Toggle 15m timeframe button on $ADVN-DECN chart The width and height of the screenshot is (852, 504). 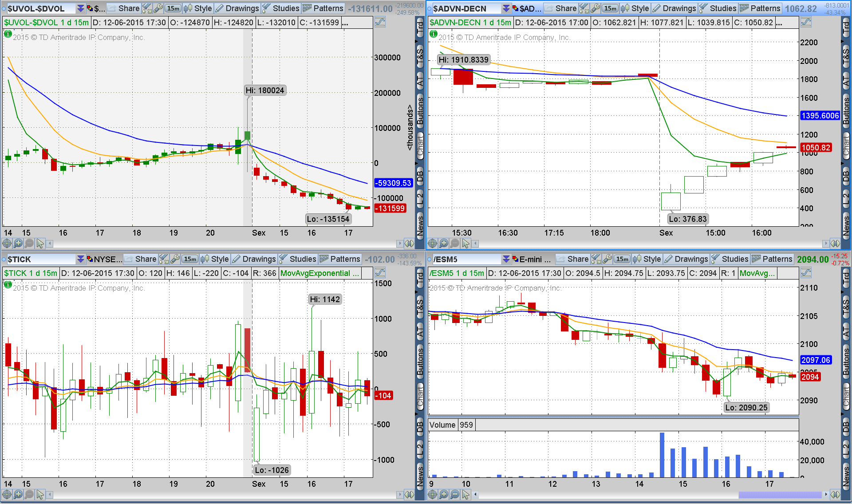click(610, 8)
